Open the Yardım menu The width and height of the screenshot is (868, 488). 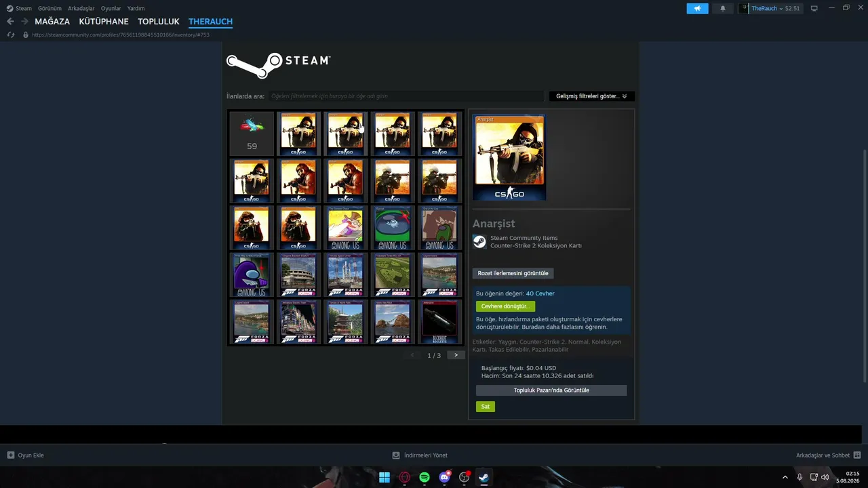tap(136, 8)
